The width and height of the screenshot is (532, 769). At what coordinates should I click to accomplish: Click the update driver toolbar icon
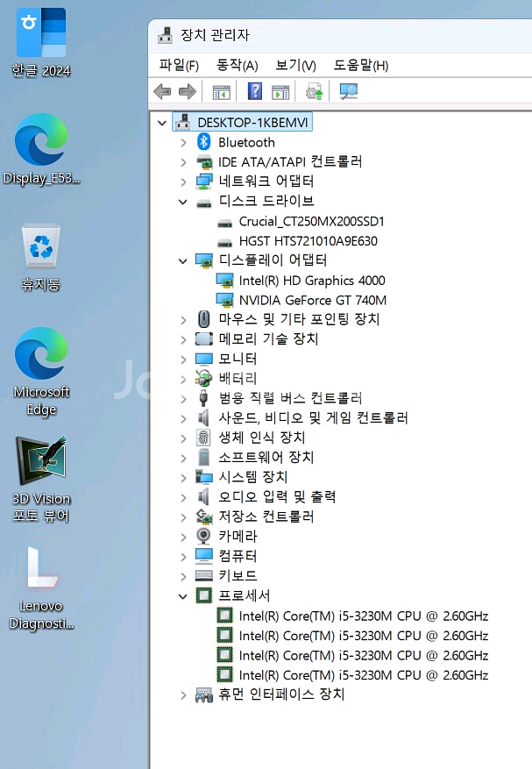[315, 91]
